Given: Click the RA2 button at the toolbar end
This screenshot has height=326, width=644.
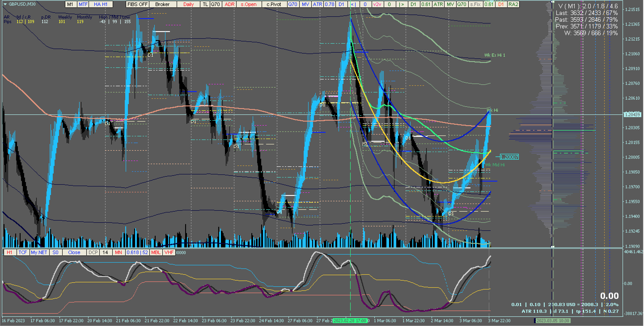Looking at the screenshot, I should pos(513,4).
